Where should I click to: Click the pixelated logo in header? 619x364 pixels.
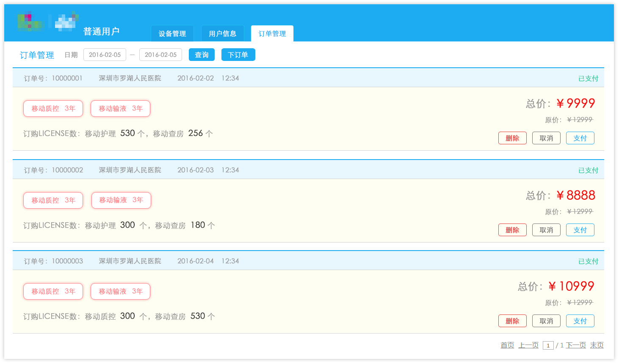point(48,21)
